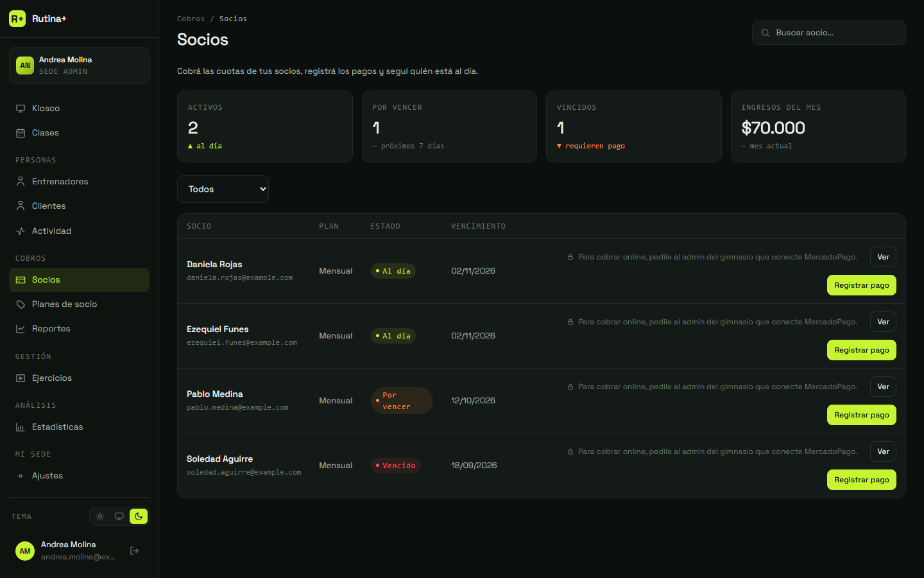The width and height of the screenshot is (924, 578).
Task: Register payment for Ezequiel Funes
Action: coord(862,350)
